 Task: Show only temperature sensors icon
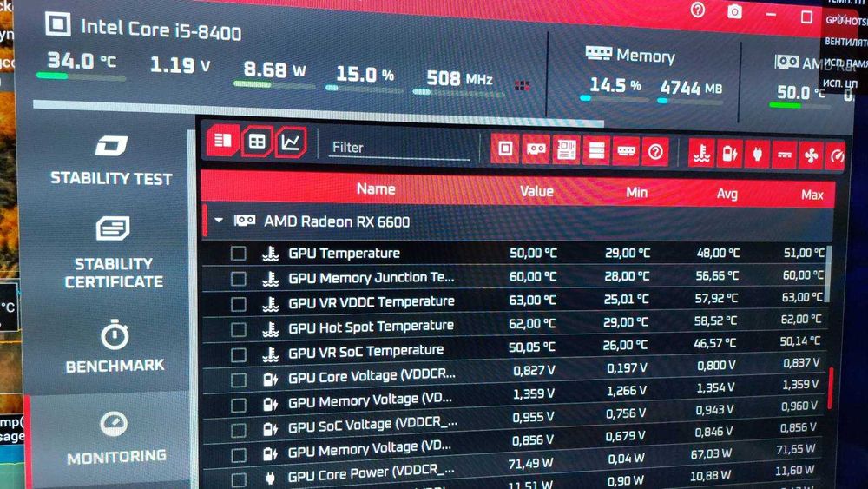pos(702,153)
